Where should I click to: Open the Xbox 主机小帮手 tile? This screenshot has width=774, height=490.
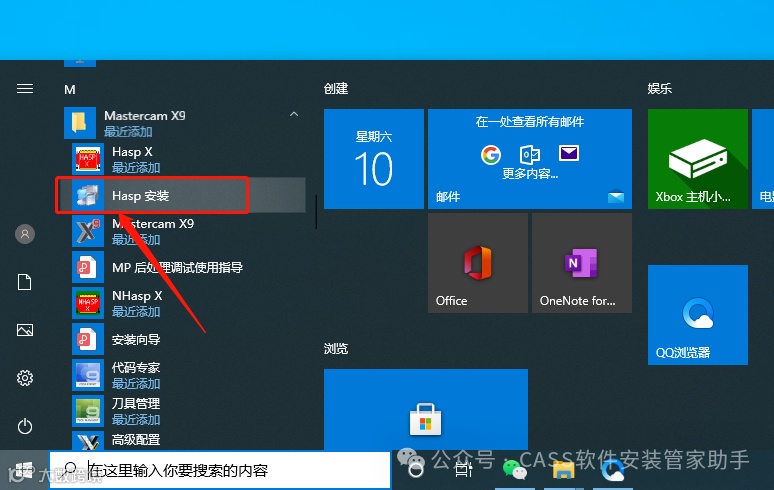[x=697, y=159]
